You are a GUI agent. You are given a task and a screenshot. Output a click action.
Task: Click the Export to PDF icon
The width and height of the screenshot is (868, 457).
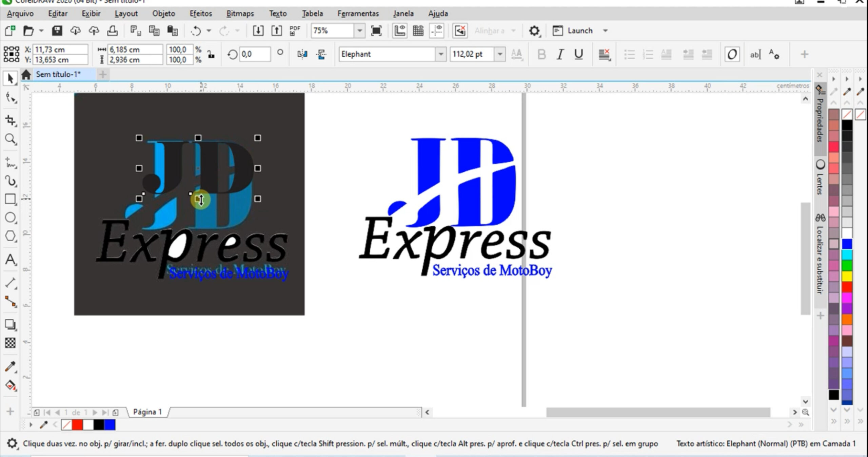[x=295, y=31]
